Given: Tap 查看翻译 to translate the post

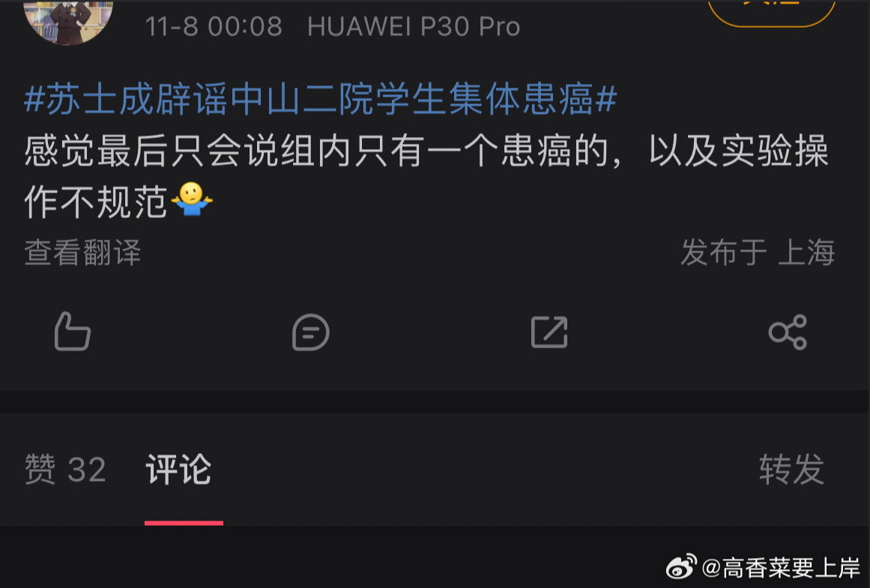Looking at the screenshot, I should tap(82, 252).
